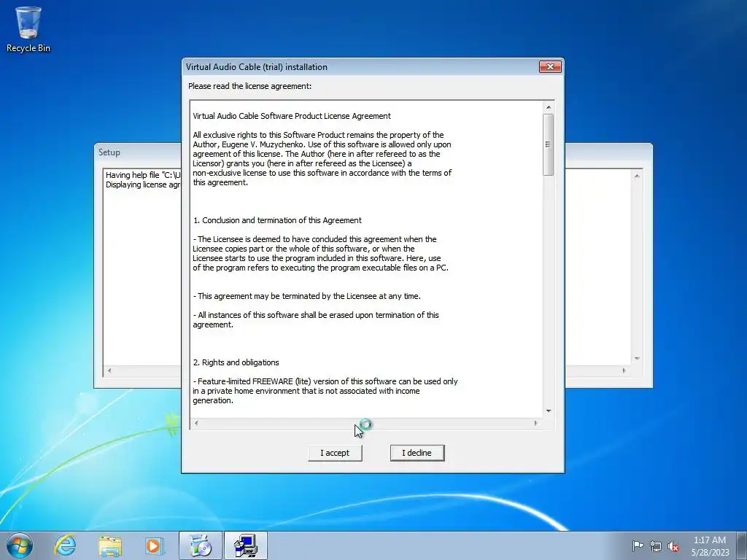Viewport: 747px width, 560px height.
Task: Click license text scroll-up arrow
Action: pyautogui.click(x=549, y=107)
